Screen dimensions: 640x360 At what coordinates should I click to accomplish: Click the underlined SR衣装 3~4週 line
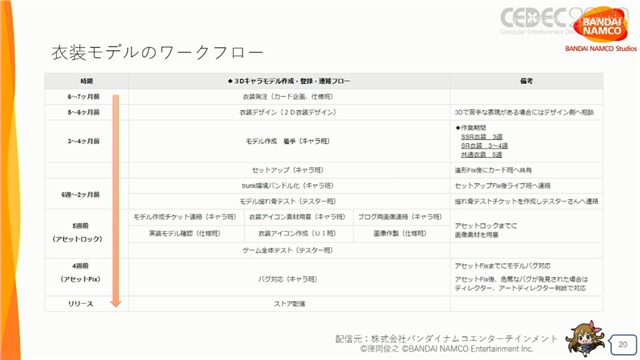pos(484,146)
